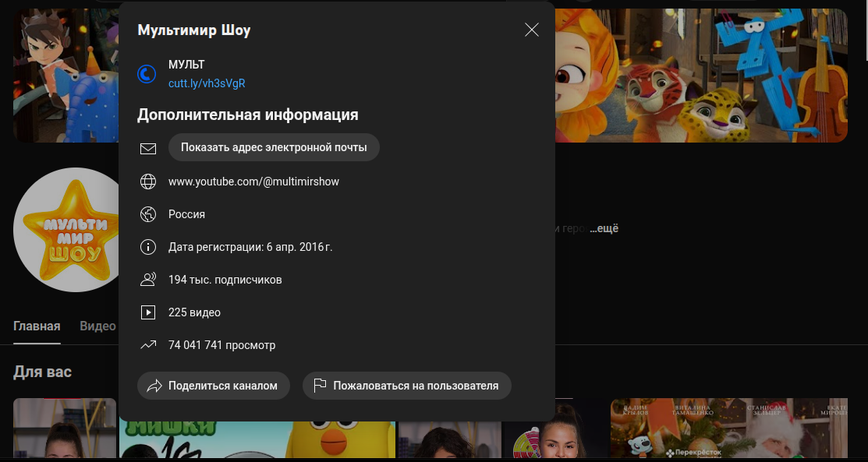868x462 pixels.
Task: Click the 225 видео text
Action: click(194, 312)
